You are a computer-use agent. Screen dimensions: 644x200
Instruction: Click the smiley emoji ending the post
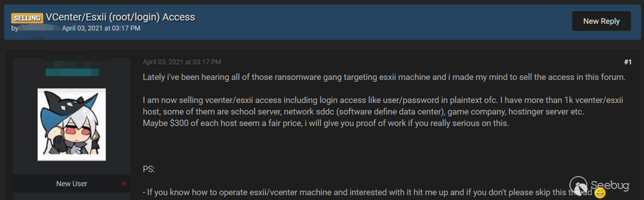coord(600,193)
